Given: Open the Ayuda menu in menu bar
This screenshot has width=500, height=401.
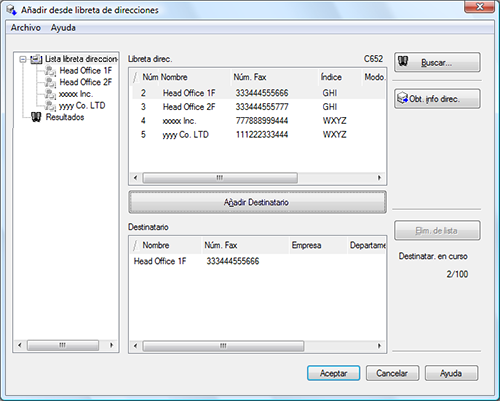Looking at the screenshot, I should point(63,28).
